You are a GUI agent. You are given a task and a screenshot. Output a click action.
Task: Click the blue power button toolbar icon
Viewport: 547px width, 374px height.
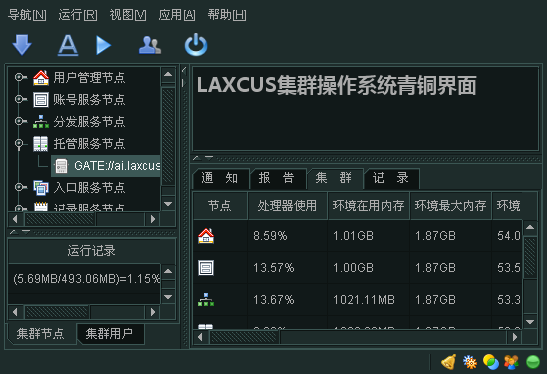(196, 45)
